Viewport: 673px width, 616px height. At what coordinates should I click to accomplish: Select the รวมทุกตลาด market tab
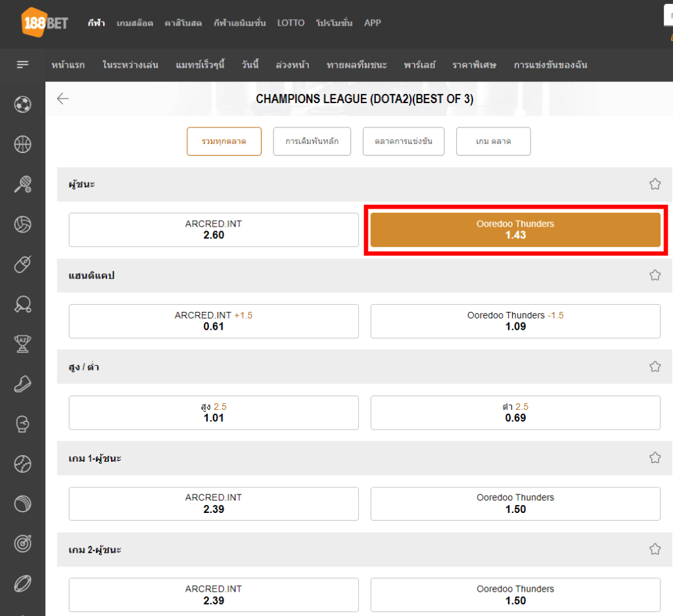[224, 141]
